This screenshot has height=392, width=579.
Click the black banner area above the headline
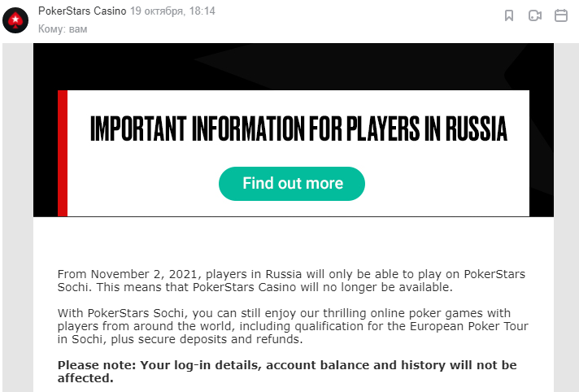click(293, 65)
